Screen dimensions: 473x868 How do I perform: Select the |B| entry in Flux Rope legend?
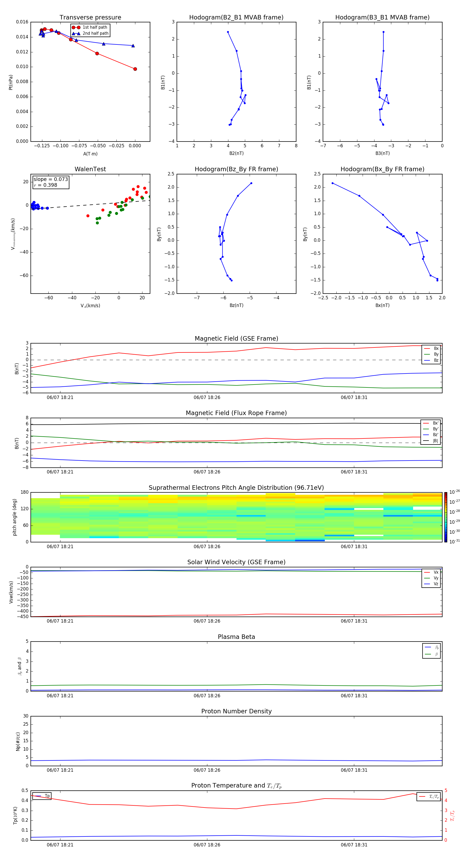point(431,441)
